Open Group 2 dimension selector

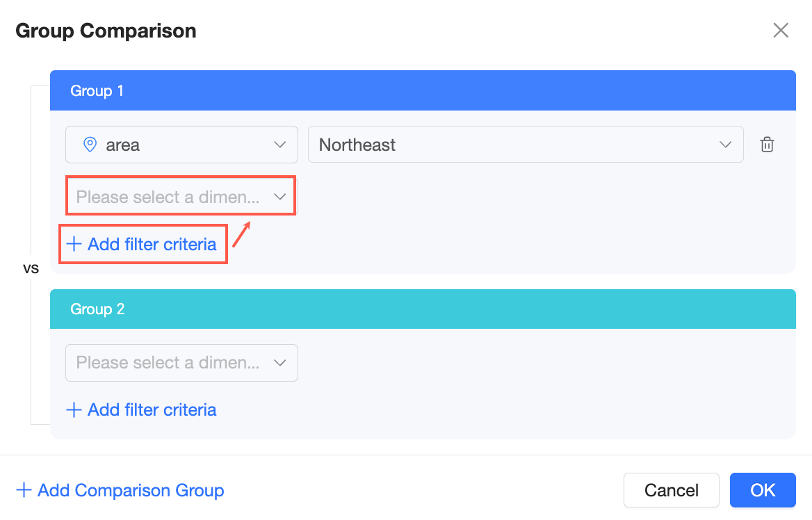point(181,363)
